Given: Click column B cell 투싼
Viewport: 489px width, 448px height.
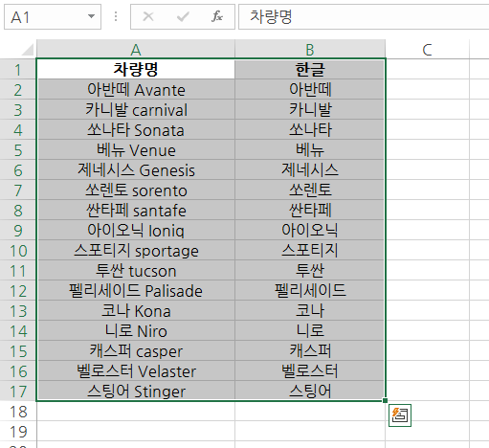Looking at the screenshot, I should click(310, 270).
